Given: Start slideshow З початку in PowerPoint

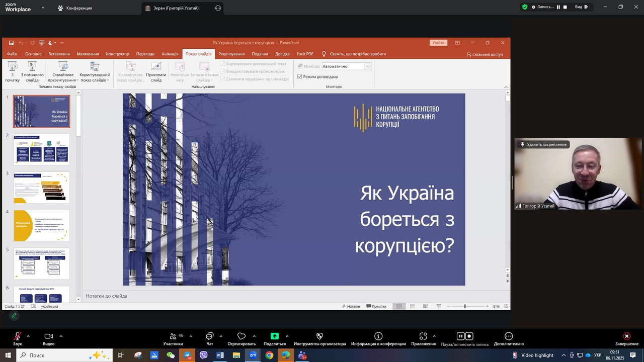Looking at the screenshot, I should 13,71.
